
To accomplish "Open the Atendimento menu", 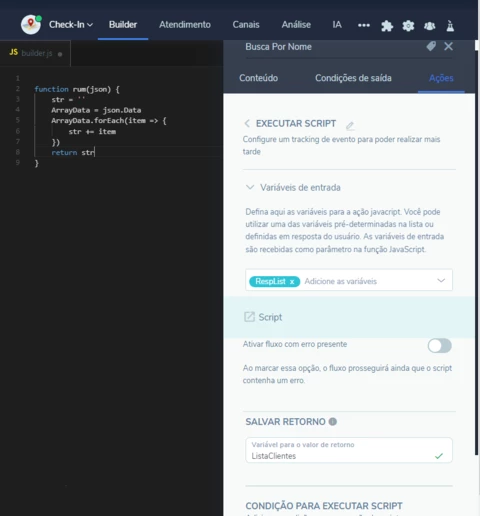I will (185, 25).
